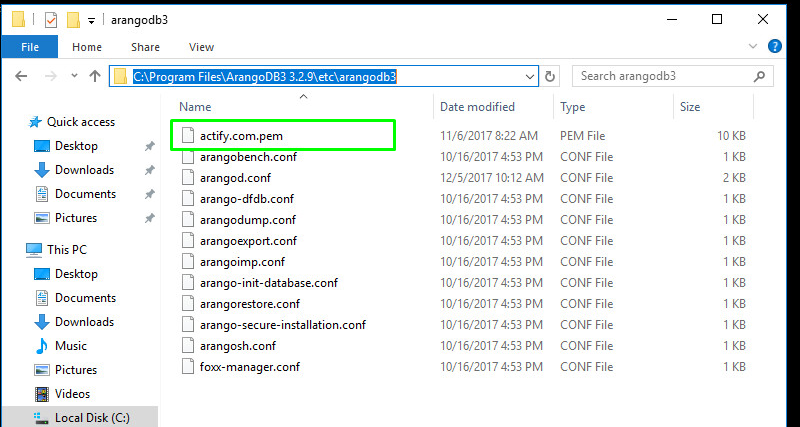Select the arangoexport.conf file
The image size is (800, 427).
click(248, 241)
